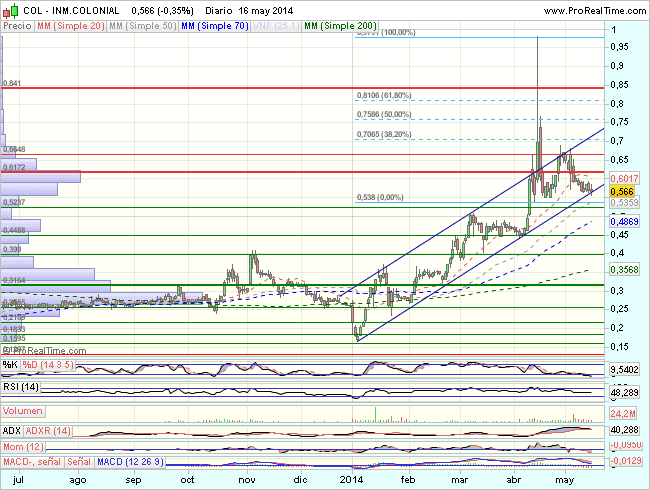Click the RSI (14) indicator label
This screenshot has height=490, width=650.
[x=21, y=387]
